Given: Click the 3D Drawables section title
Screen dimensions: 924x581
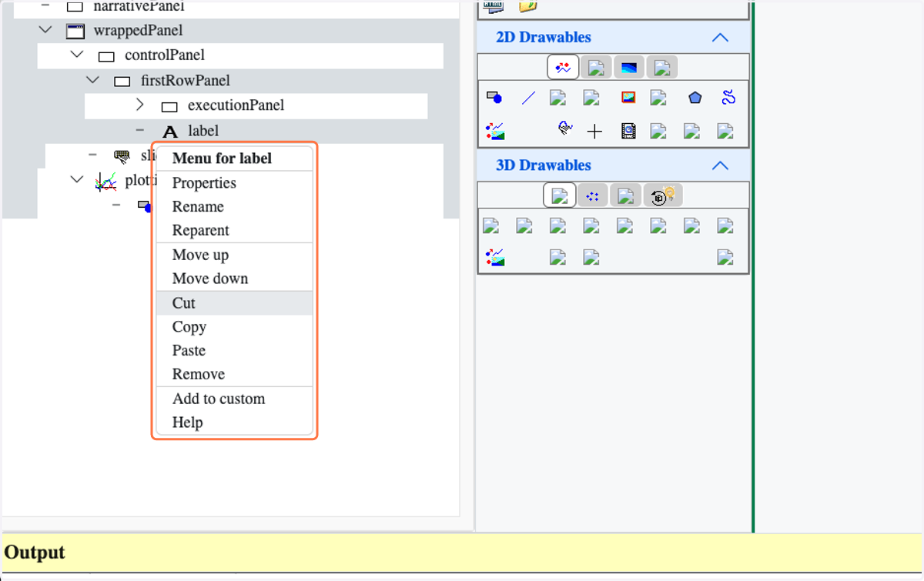Looking at the screenshot, I should (x=544, y=165).
